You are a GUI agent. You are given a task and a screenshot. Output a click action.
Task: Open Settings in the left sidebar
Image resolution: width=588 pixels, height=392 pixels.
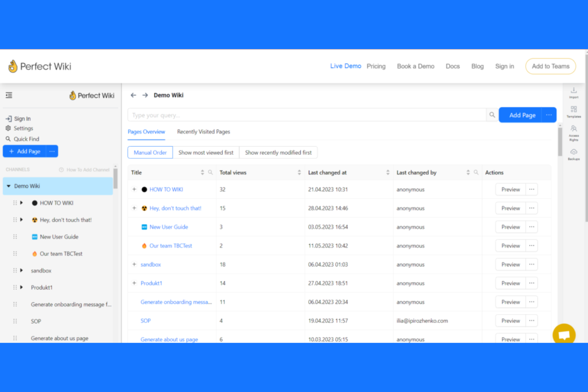pos(19,128)
